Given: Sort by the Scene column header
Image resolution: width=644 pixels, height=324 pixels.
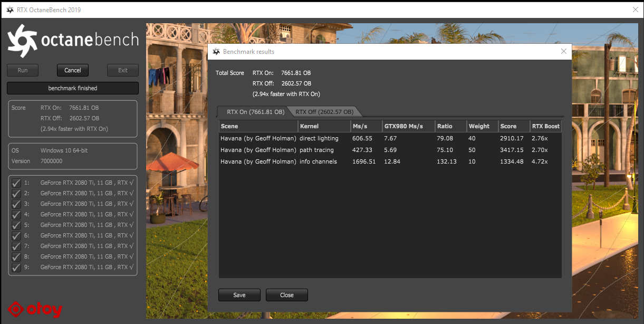Looking at the screenshot, I should coord(258,126).
